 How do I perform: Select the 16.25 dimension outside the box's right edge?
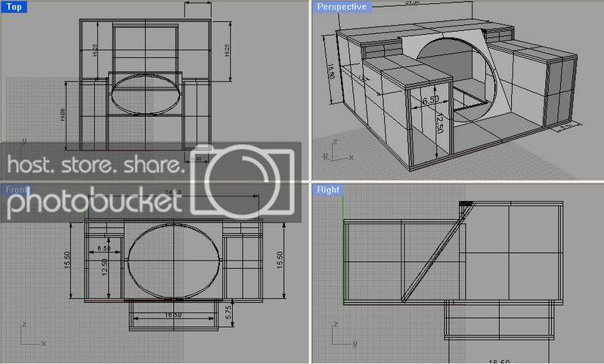coord(227,51)
